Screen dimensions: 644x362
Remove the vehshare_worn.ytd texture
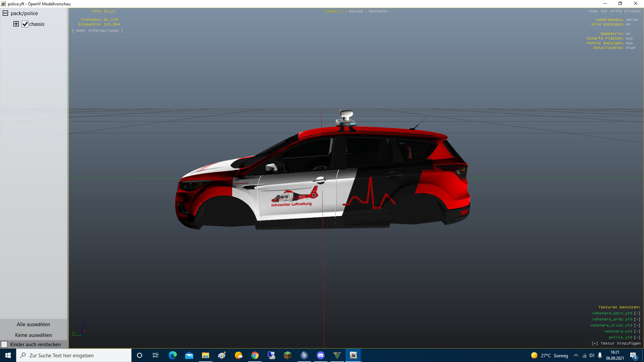click(x=637, y=313)
